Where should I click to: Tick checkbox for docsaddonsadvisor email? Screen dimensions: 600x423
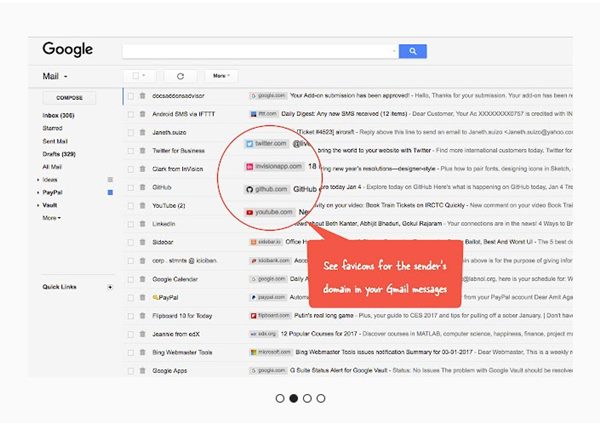130,96
